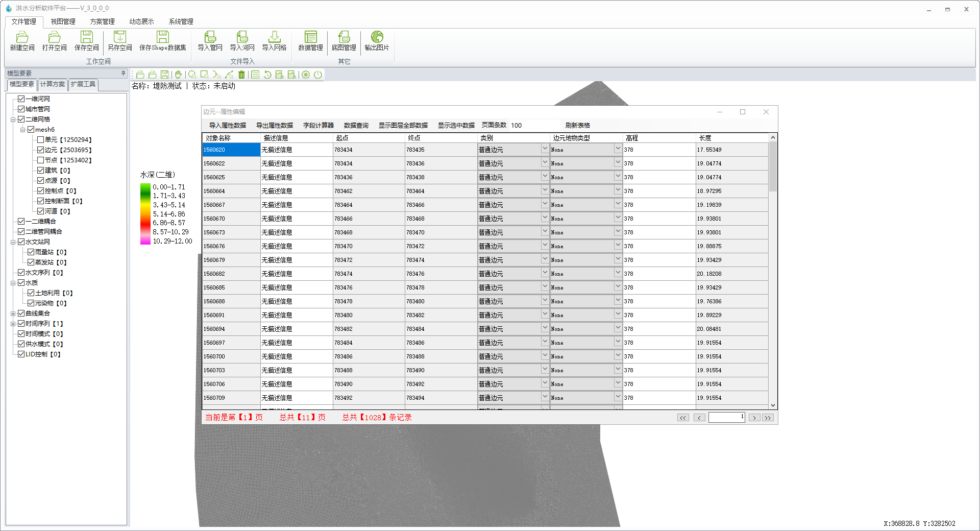Open 类别 dropdown for row 1560664
The image size is (980, 531).
point(545,190)
